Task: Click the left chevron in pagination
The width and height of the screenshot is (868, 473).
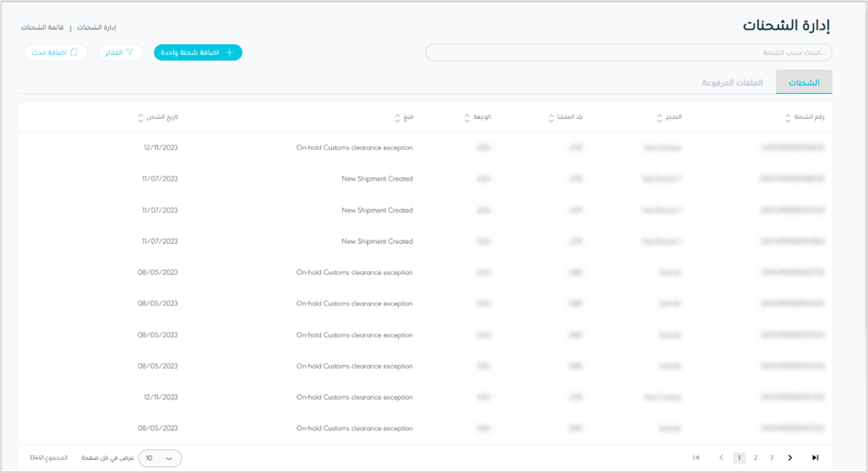Action: 721,458
